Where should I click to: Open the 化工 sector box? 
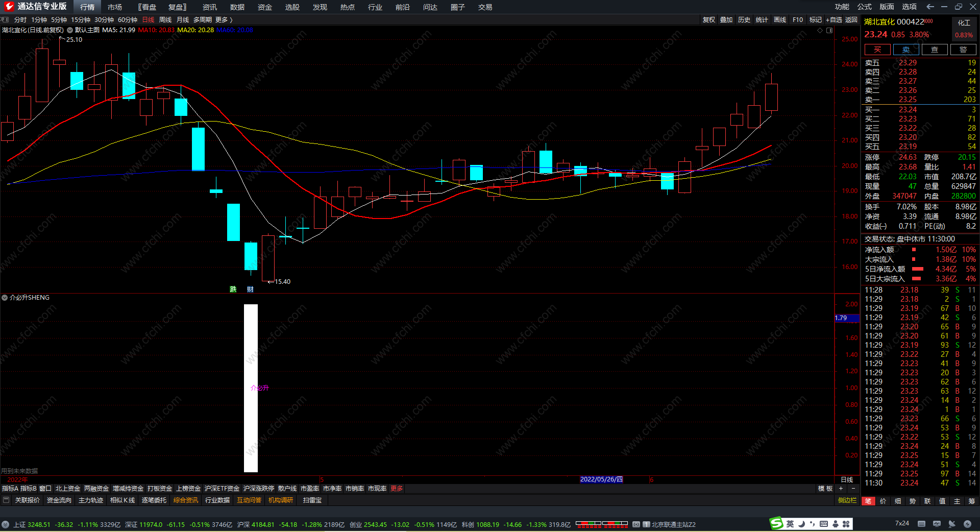[964, 29]
